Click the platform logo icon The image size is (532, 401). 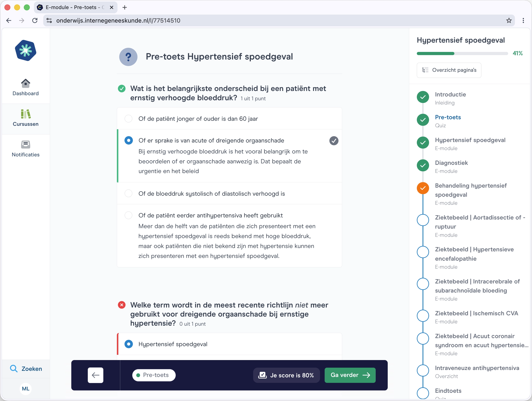pos(26,50)
